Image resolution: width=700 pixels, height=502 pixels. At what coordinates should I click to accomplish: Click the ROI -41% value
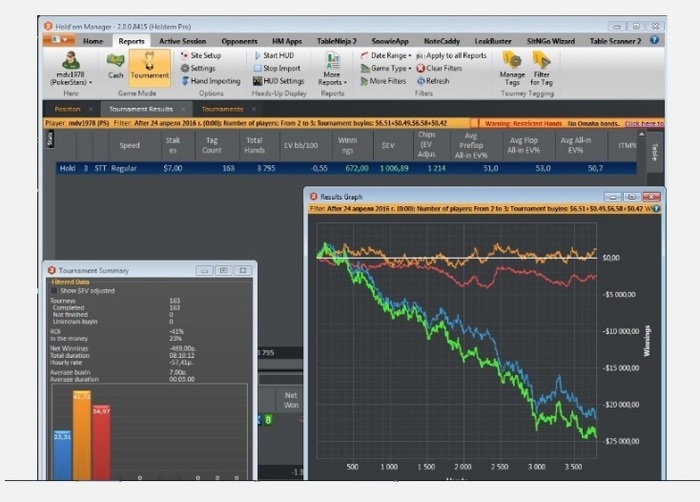(x=177, y=332)
